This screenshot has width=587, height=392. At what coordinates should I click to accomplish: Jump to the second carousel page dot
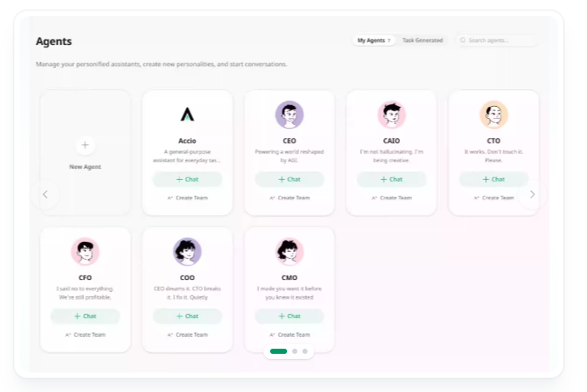[x=295, y=351]
